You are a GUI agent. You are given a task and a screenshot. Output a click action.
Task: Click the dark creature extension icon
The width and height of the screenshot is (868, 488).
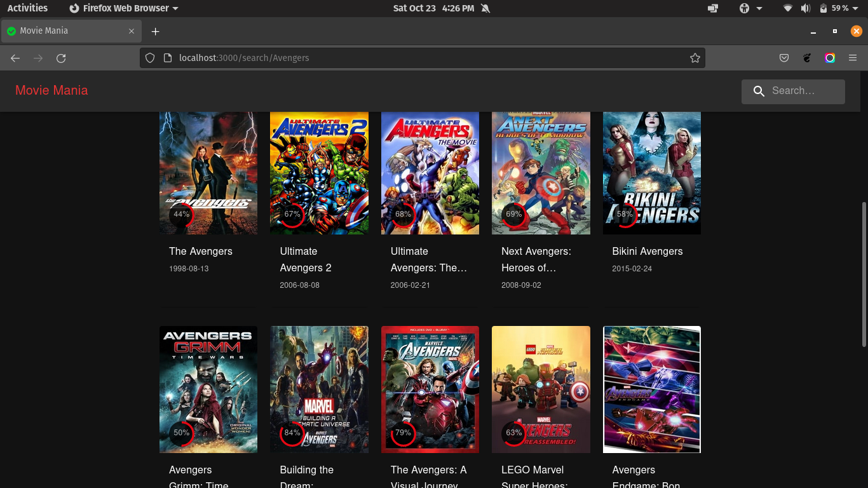point(807,58)
